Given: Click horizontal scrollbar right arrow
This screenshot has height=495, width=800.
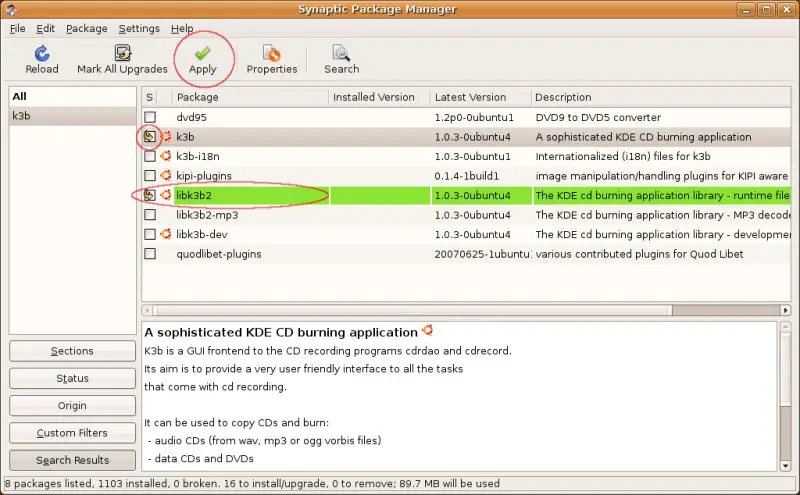Looking at the screenshot, I should point(786,310).
